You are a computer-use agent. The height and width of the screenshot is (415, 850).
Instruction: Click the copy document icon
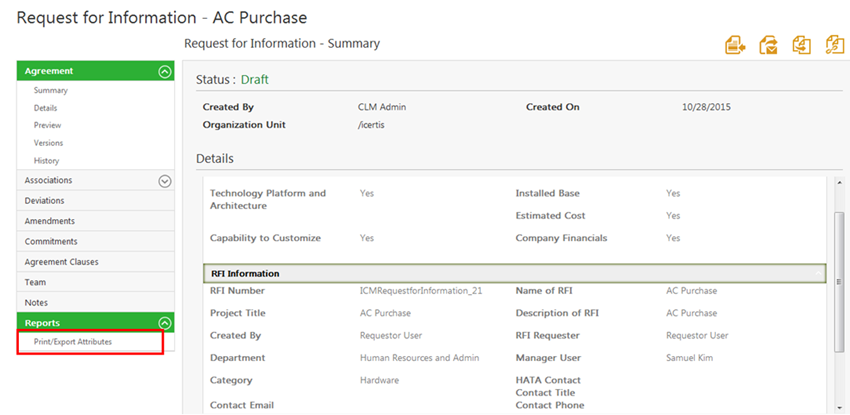(801, 46)
